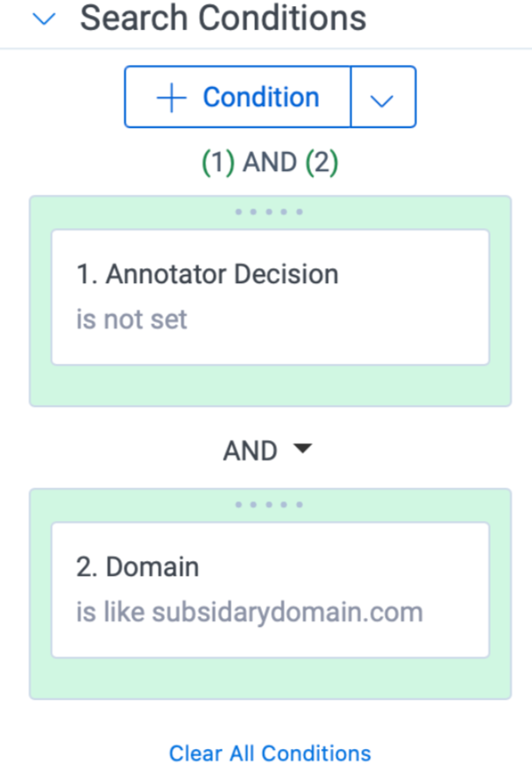Click the dotted grip on the second green card
Image resolution: width=532 pixels, height=784 pixels.
(270, 503)
